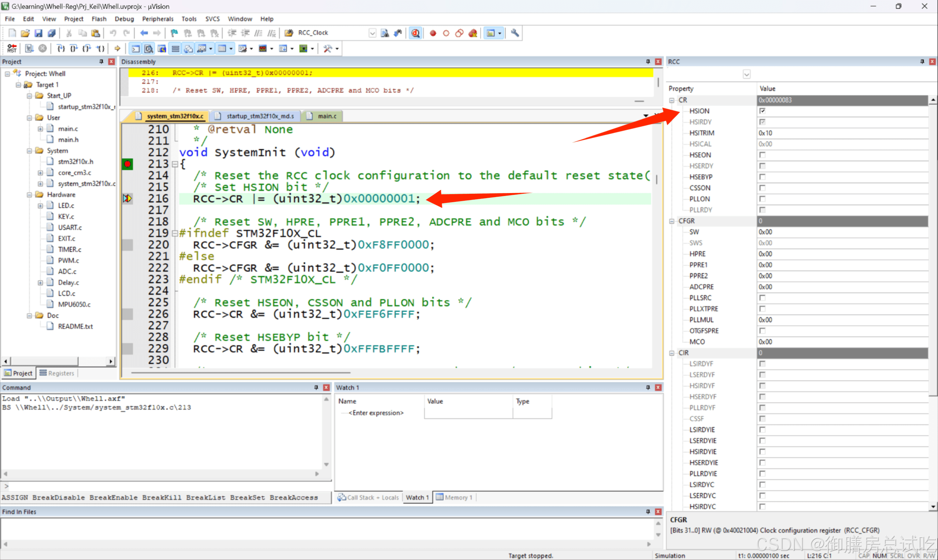Open the Memory 1 tab
This screenshot has height=560, width=938.
[454, 498]
